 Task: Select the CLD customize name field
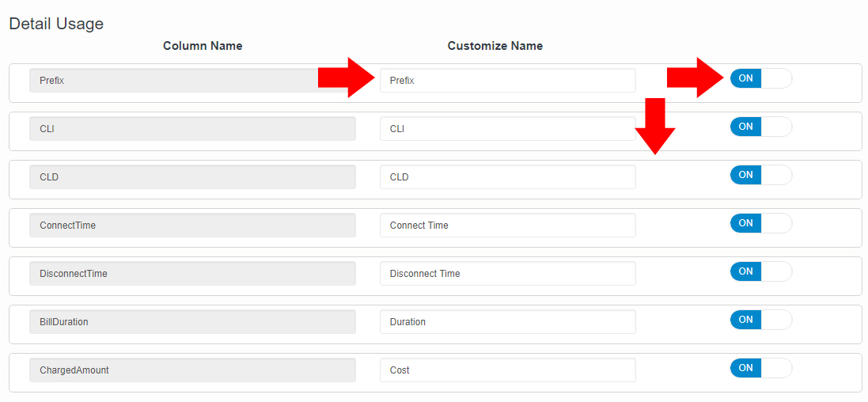pos(507,177)
